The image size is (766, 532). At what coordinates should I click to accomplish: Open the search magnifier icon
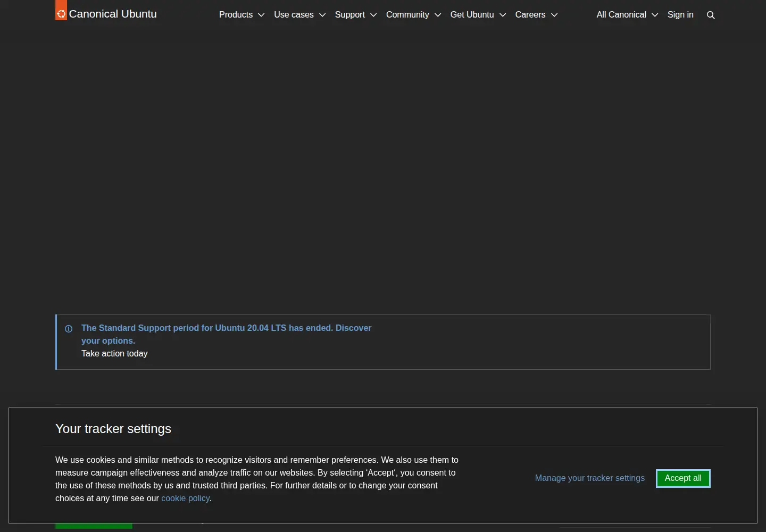[x=711, y=15]
